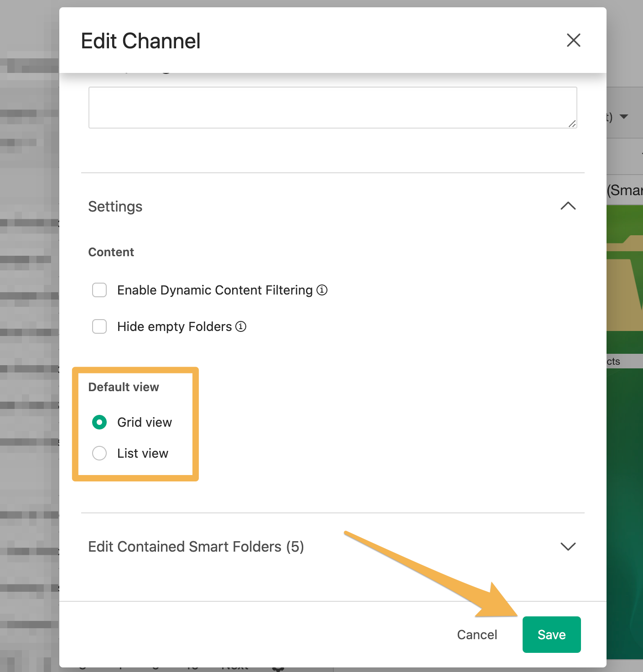Screen dimensions: 643x672
Task: Close the Edit Channel dialog
Action: [x=573, y=40]
